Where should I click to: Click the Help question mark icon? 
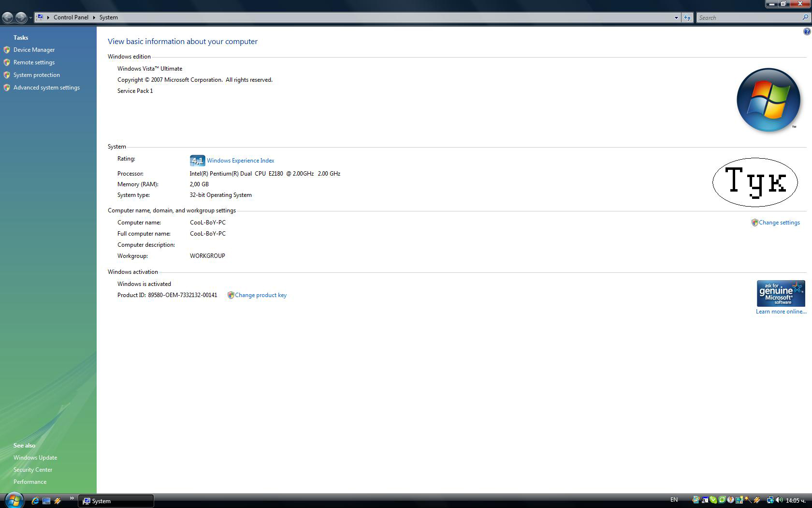click(x=807, y=31)
